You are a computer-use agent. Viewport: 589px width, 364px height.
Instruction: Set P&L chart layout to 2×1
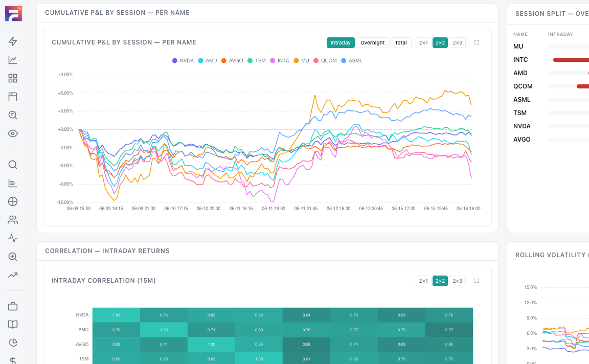(423, 42)
